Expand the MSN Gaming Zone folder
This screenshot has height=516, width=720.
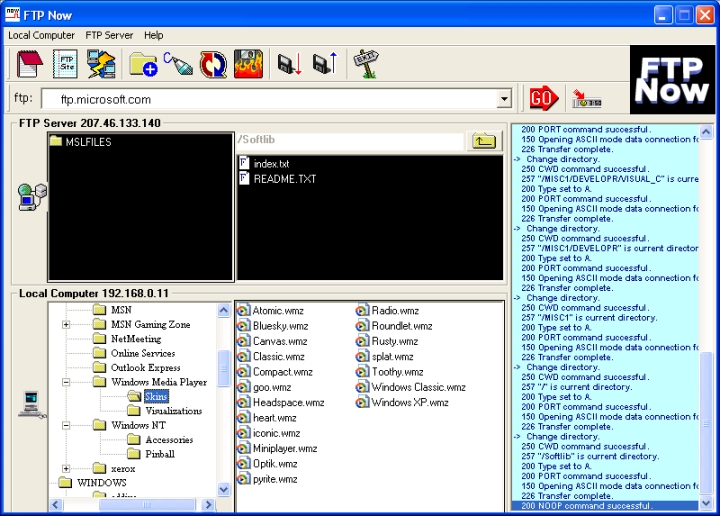pos(66,325)
